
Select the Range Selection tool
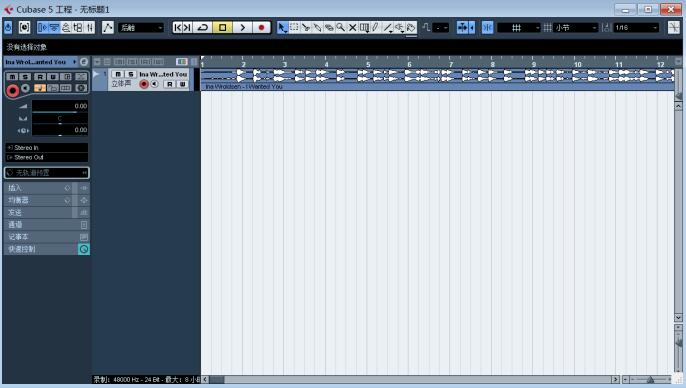[x=294, y=28]
